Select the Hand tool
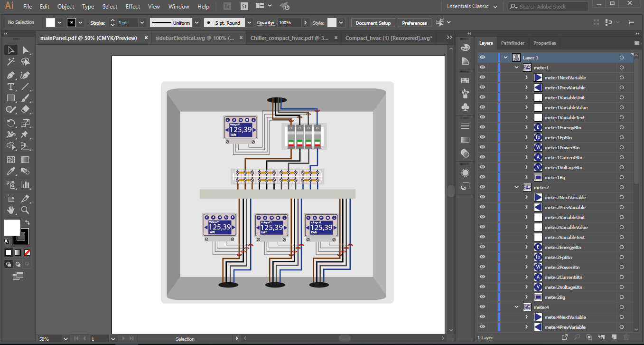The height and width of the screenshot is (345, 644). 11,210
